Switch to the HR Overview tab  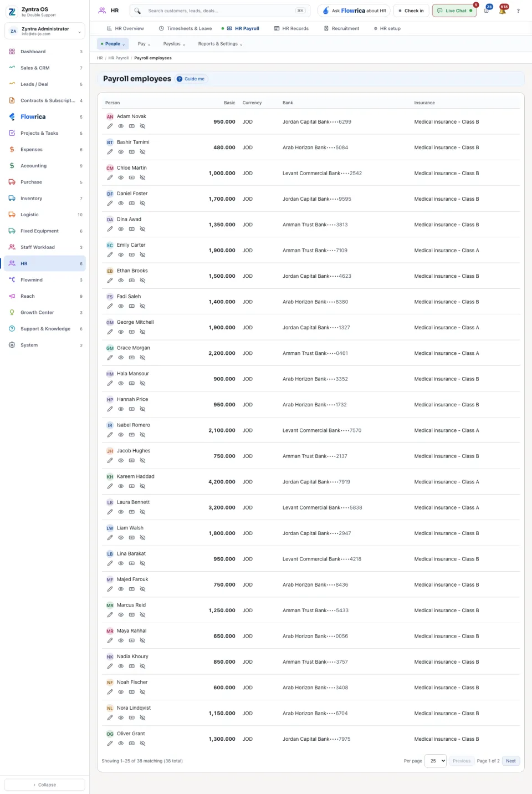click(125, 28)
